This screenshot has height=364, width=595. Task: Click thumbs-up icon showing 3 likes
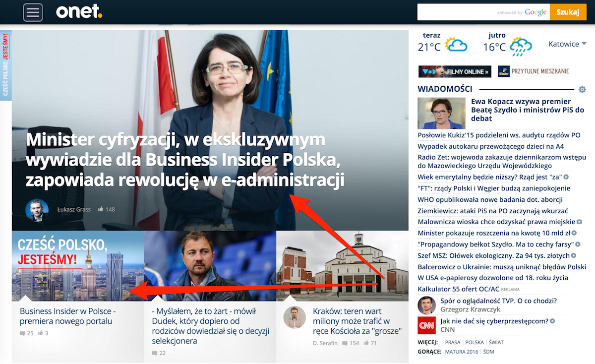click(41, 333)
